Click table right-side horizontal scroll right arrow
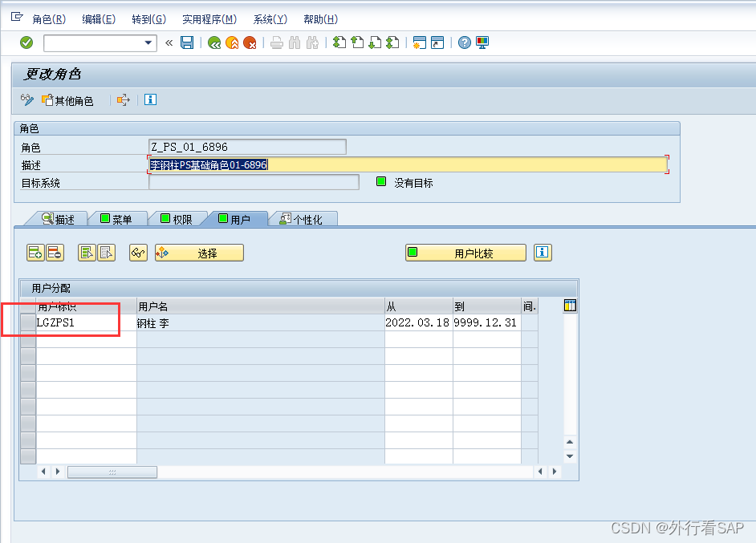Screen dimensions: 756x543 [555, 471]
